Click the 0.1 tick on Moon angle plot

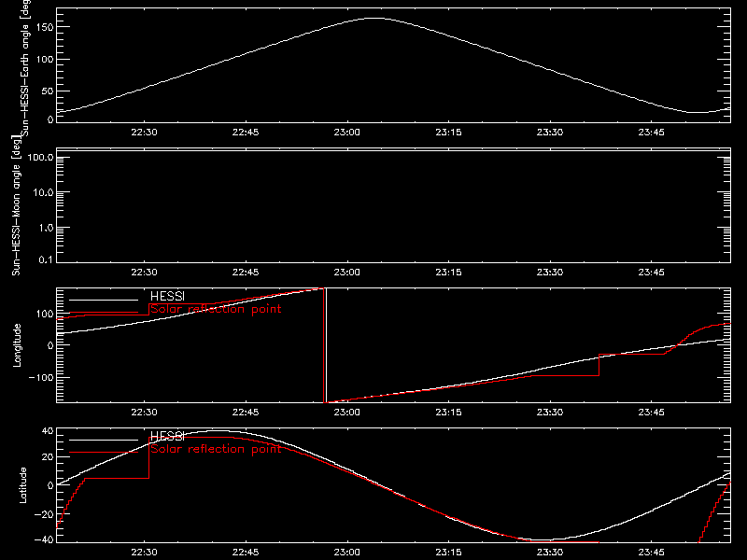coord(46,260)
